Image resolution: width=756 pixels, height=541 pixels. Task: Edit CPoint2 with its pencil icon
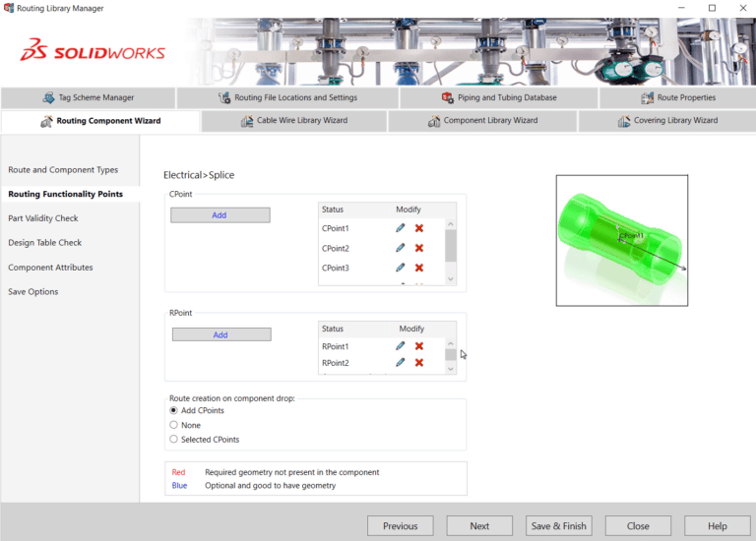pyautogui.click(x=401, y=248)
